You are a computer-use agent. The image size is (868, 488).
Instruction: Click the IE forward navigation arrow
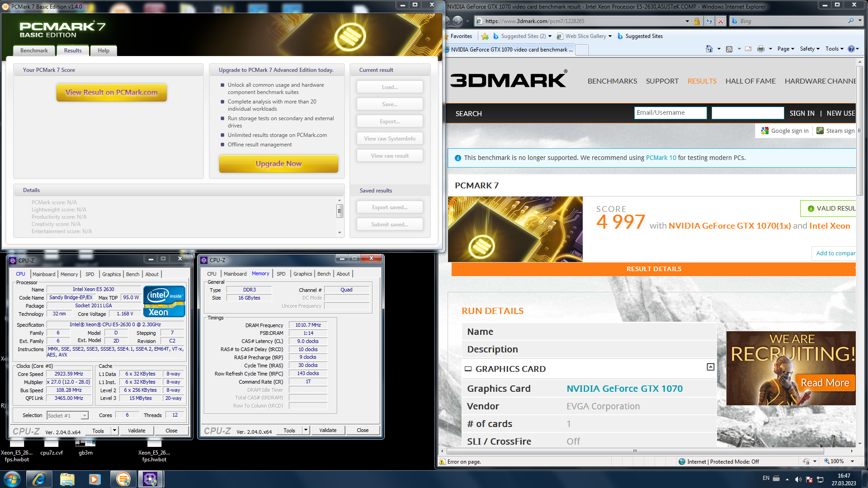coord(458,21)
